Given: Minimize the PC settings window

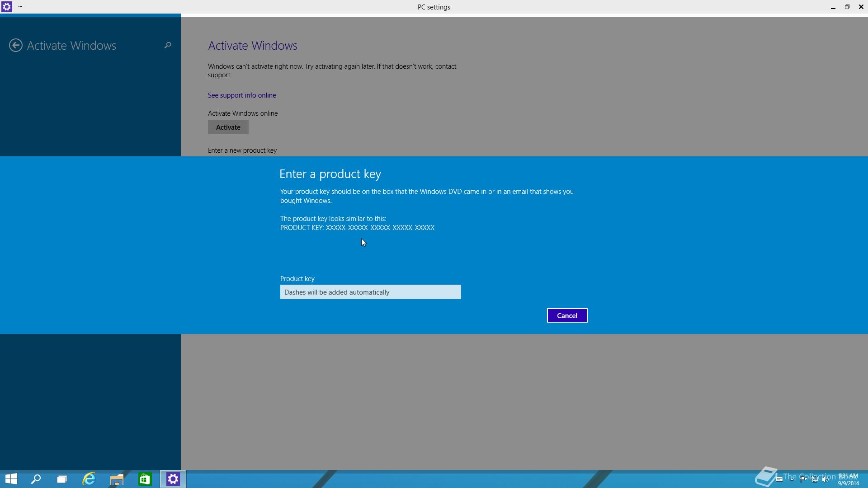Looking at the screenshot, I should (x=833, y=7).
